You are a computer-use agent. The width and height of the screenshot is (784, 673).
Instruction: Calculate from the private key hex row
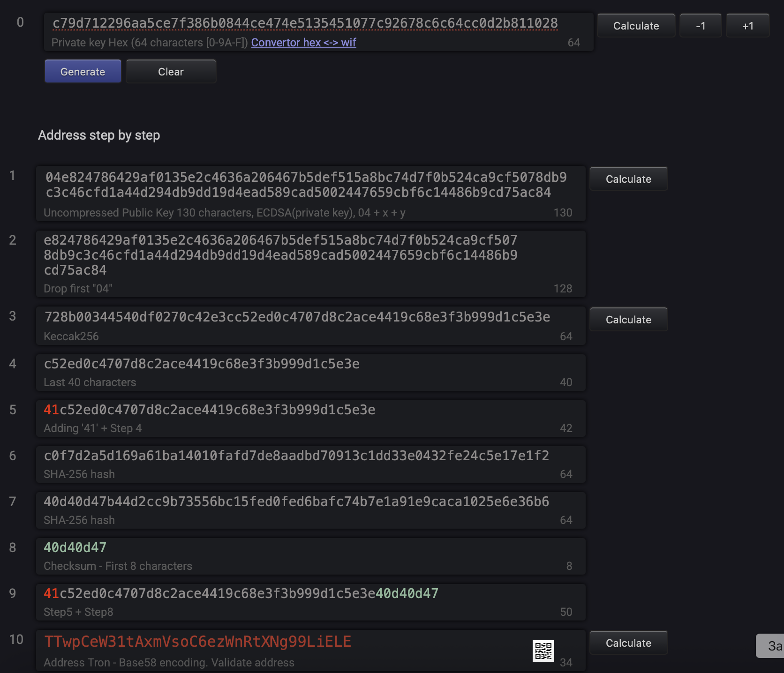coord(636,26)
